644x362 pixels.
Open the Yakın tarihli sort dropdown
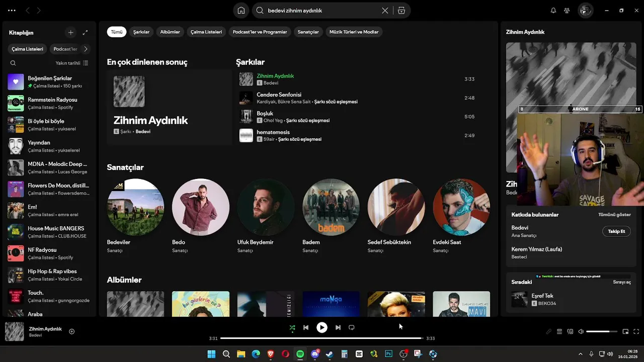click(x=72, y=63)
